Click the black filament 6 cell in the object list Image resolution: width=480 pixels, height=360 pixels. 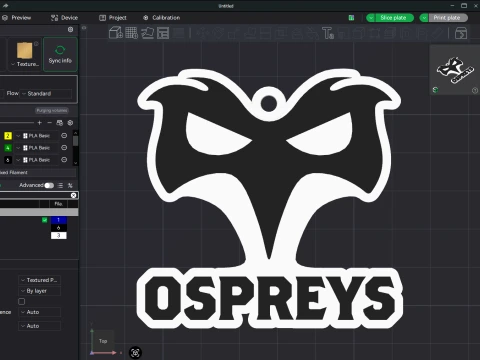click(59, 228)
